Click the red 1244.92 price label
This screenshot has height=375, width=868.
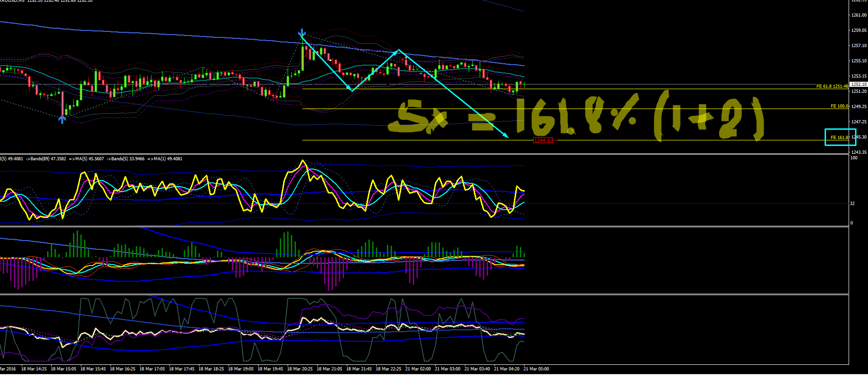tap(543, 140)
